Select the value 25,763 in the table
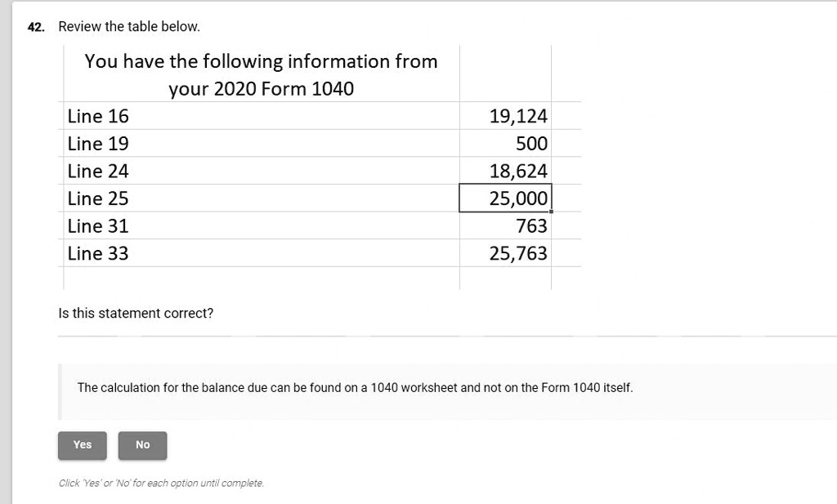This screenshot has height=504, width=837. (x=518, y=253)
